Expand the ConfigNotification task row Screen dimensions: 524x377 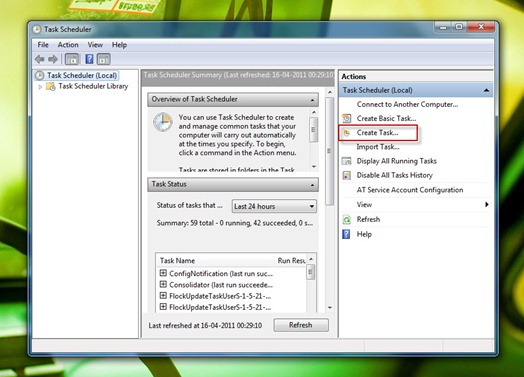tap(163, 273)
